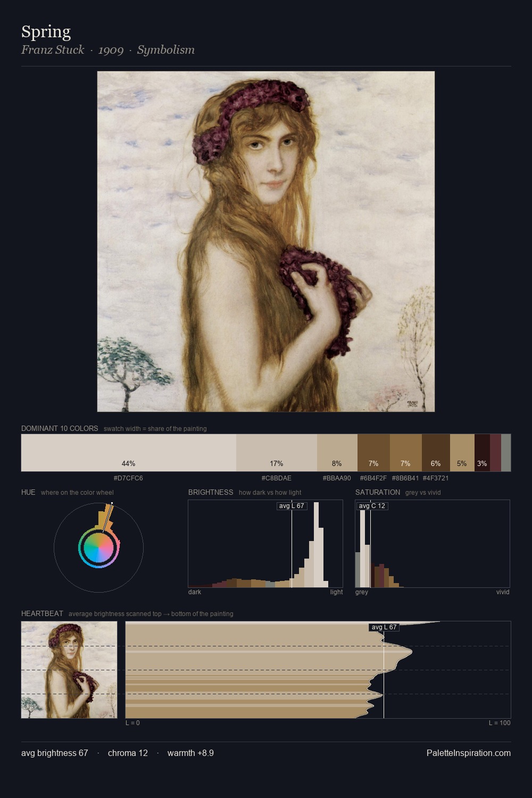Click the year "1909" in the subtitle

tap(111, 51)
